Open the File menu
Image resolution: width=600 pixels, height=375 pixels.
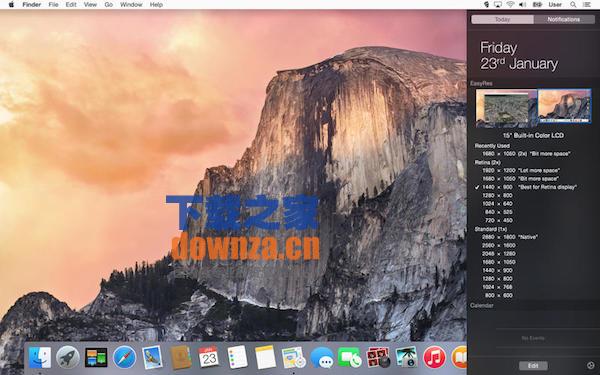(53, 5)
